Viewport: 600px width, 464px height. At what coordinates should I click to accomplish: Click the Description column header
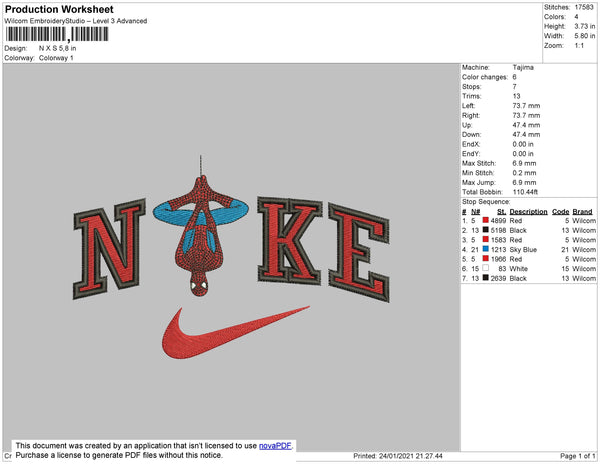point(528,212)
